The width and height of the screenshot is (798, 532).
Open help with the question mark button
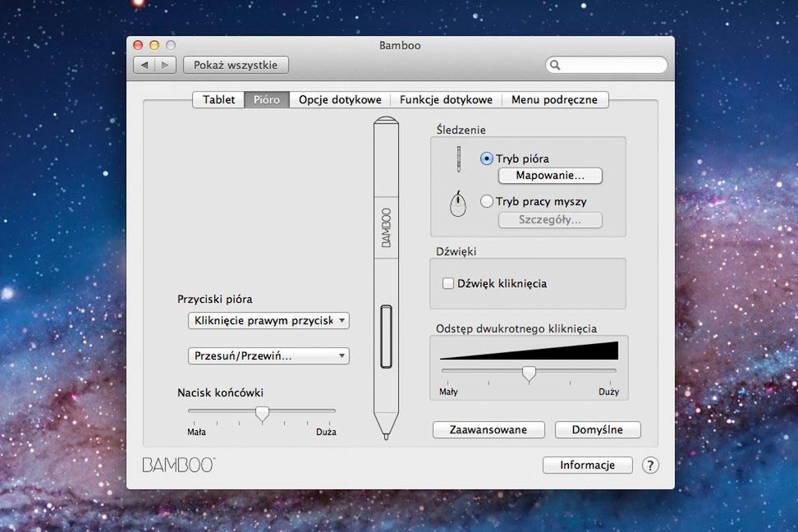650,465
